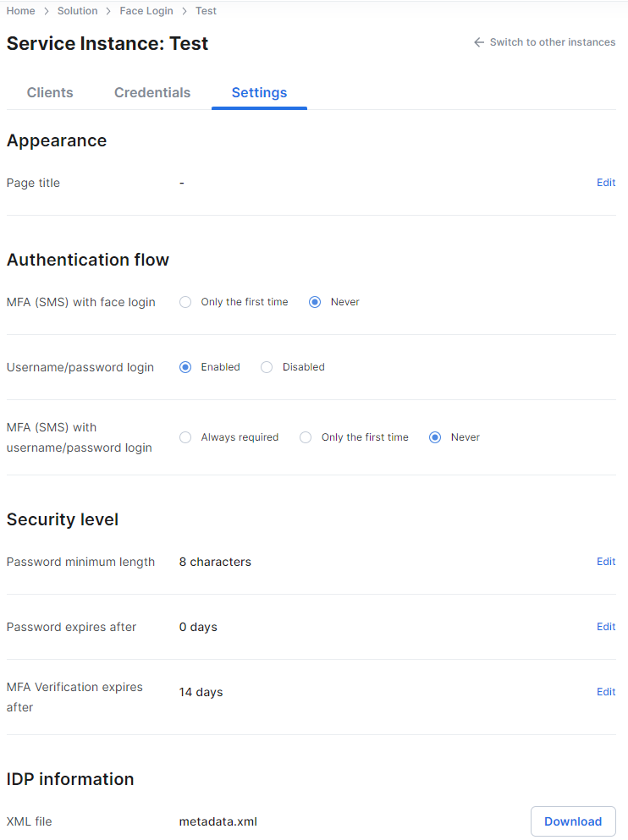Edit the Page title setting
The height and width of the screenshot is (840, 628).
click(606, 182)
